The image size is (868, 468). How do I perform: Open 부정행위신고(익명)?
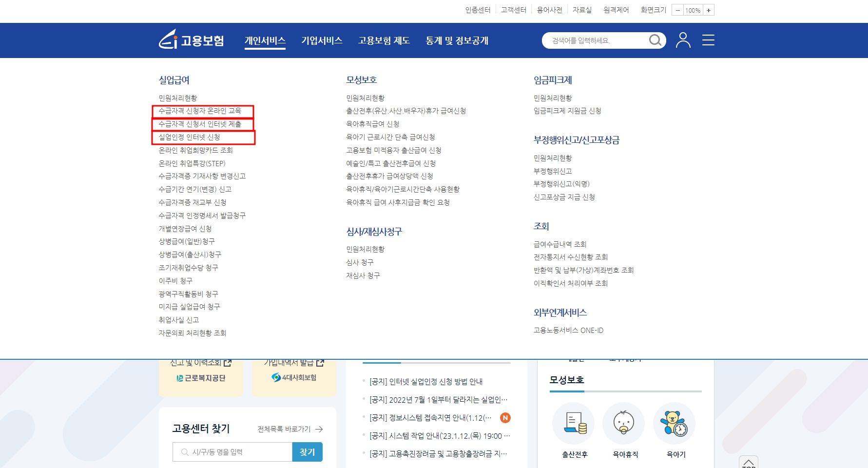coord(561,184)
